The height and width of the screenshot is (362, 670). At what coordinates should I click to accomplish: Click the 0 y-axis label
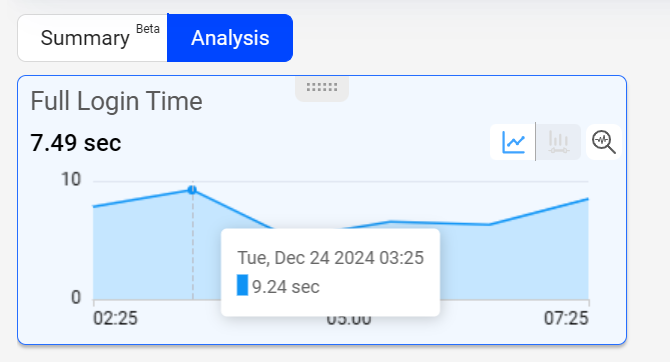click(76, 297)
